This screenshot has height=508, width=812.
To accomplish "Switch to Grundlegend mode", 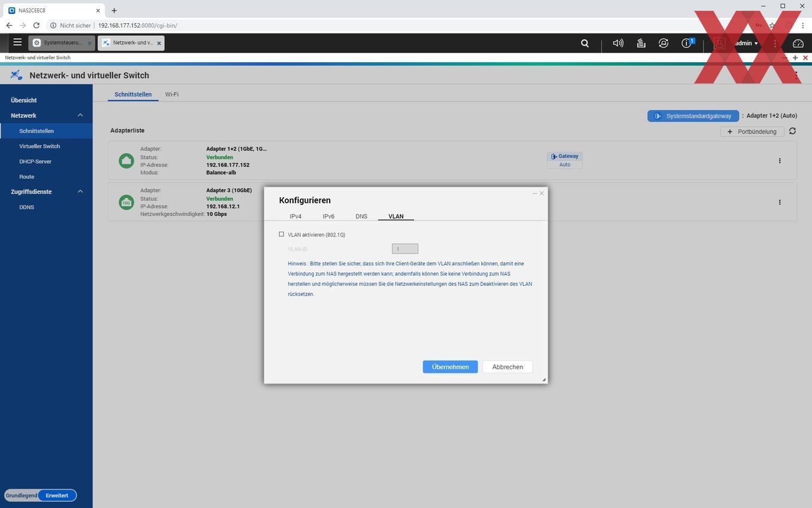I will click(x=21, y=495).
